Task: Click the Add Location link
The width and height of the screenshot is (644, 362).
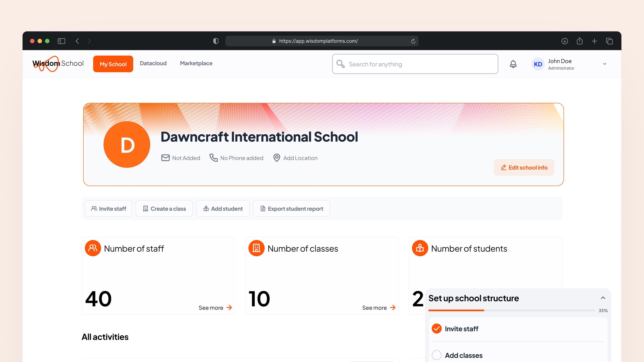Action: point(300,158)
